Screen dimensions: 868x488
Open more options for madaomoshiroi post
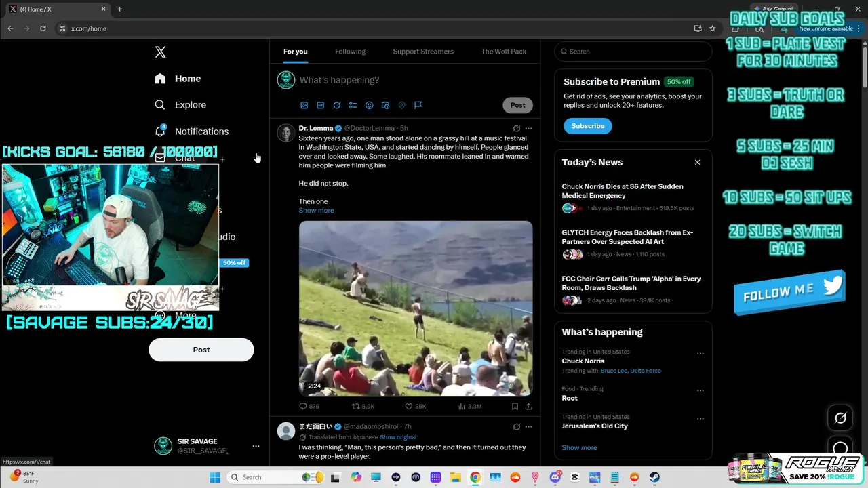[x=529, y=427]
